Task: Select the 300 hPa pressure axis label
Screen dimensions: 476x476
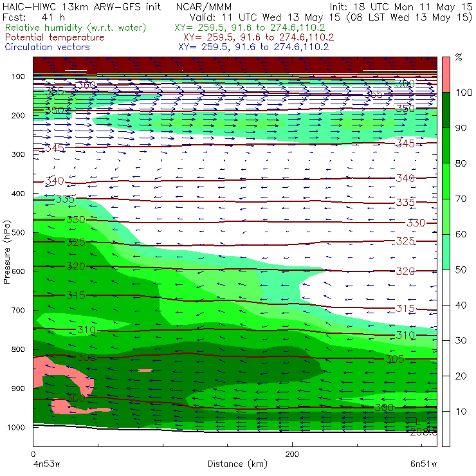Action: [x=18, y=154]
